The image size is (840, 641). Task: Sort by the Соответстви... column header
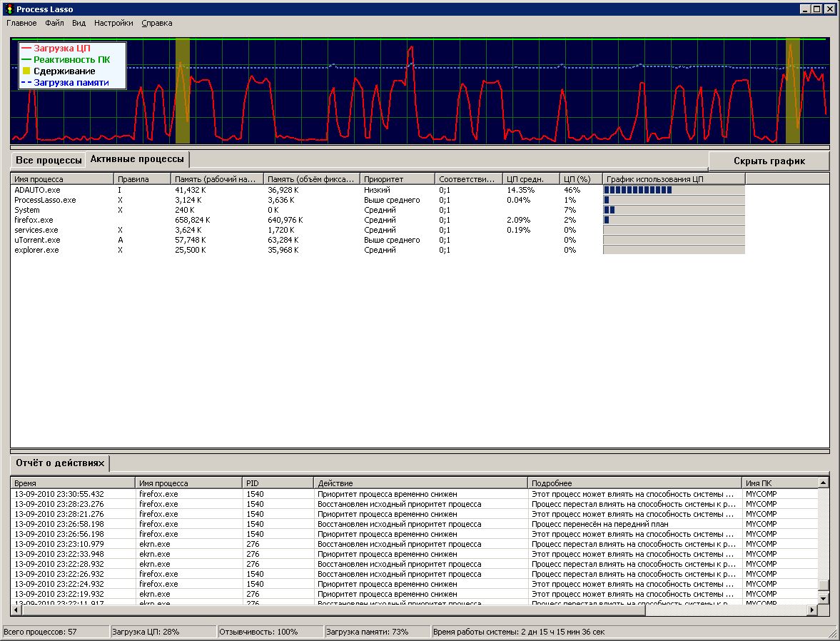[x=468, y=179]
